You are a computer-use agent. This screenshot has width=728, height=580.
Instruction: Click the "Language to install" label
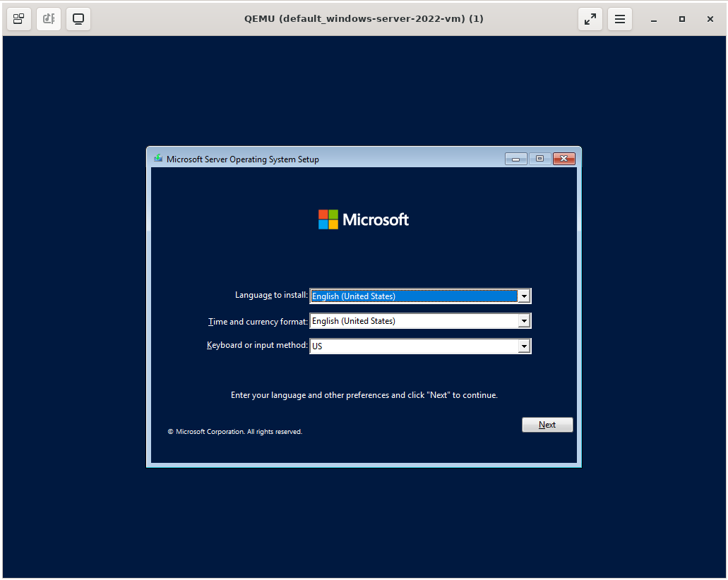[271, 295]
